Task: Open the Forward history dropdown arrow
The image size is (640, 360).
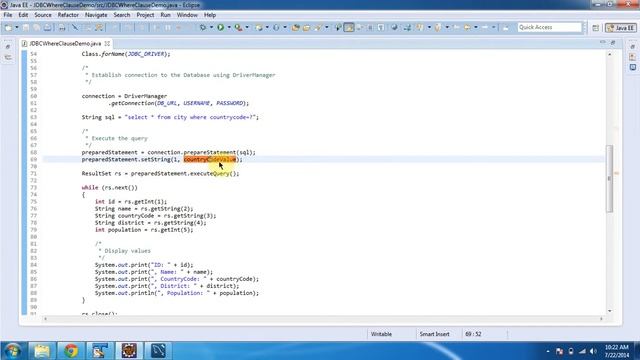Action: click(493, 28)
